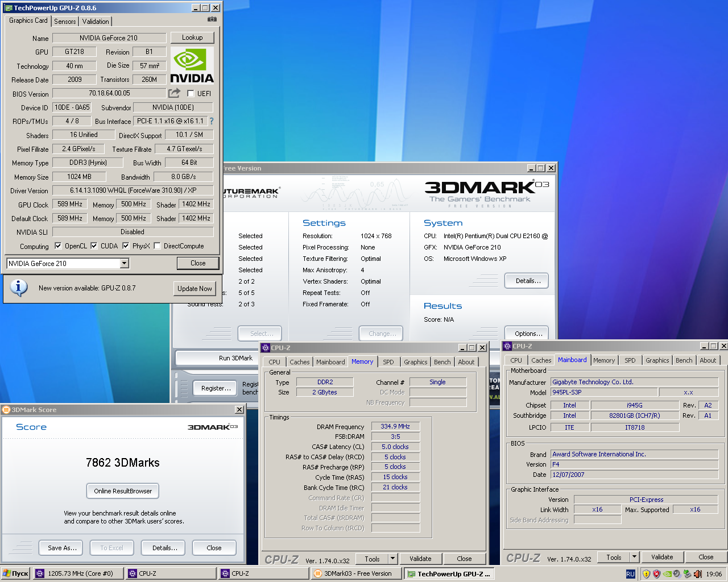Click the DRAM Frequency 334.9 MHz value

point(395,426)
